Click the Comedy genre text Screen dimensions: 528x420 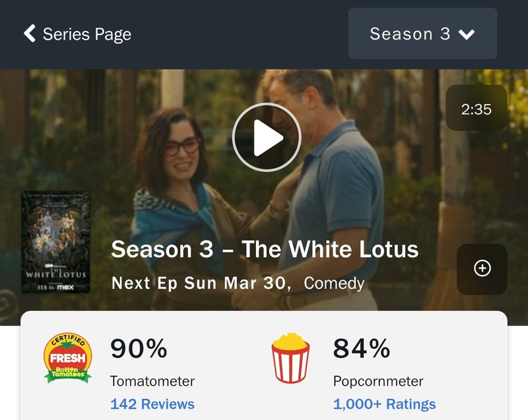click(334, 284)
